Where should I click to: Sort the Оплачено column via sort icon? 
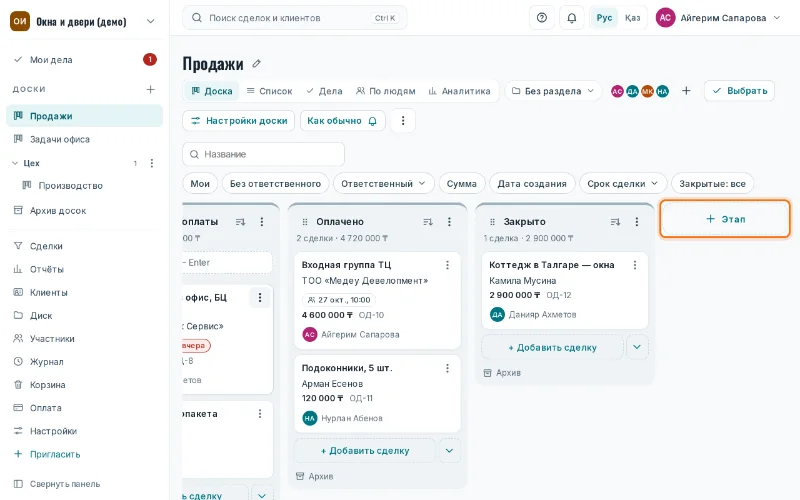point(428,222)
